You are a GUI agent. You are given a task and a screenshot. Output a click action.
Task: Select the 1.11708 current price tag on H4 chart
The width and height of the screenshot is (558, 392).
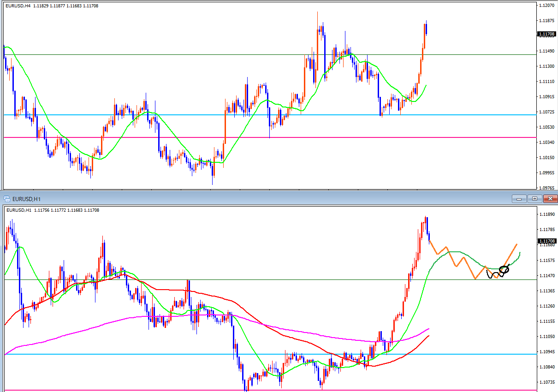click(546, 34)
